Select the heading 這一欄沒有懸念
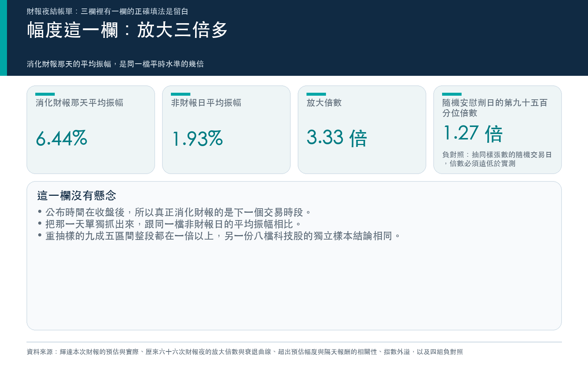The width and height of the screenshot is (588, 368). [76, 195]
